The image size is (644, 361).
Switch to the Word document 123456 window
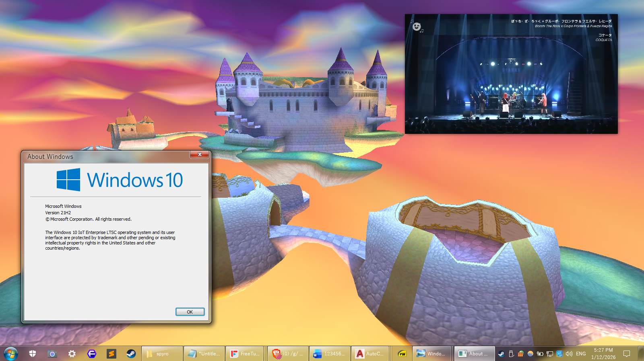click(x=330, y=354)
